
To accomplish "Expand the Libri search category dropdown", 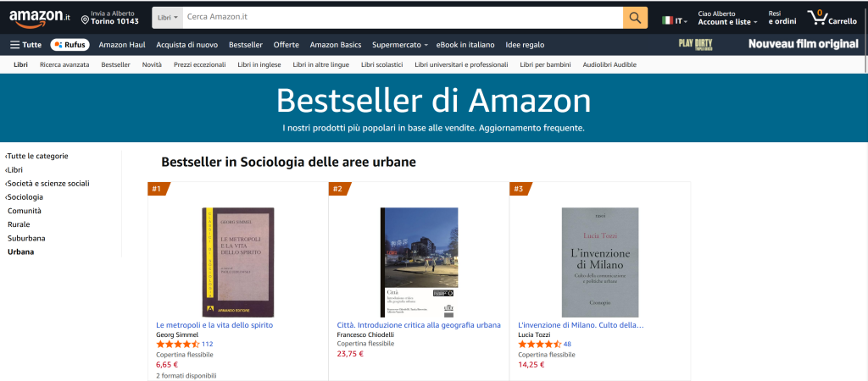I will coord(168,18).
